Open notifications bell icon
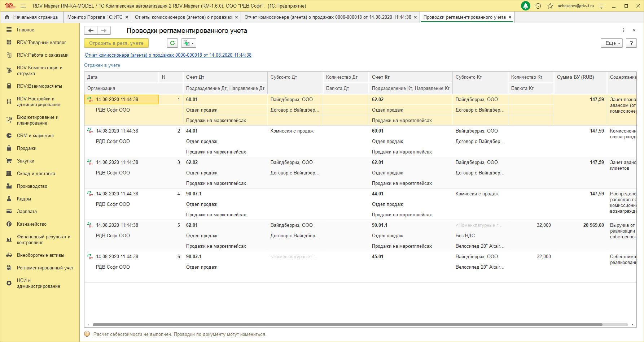This screenshot has width=644, height=342. [526, 6]
